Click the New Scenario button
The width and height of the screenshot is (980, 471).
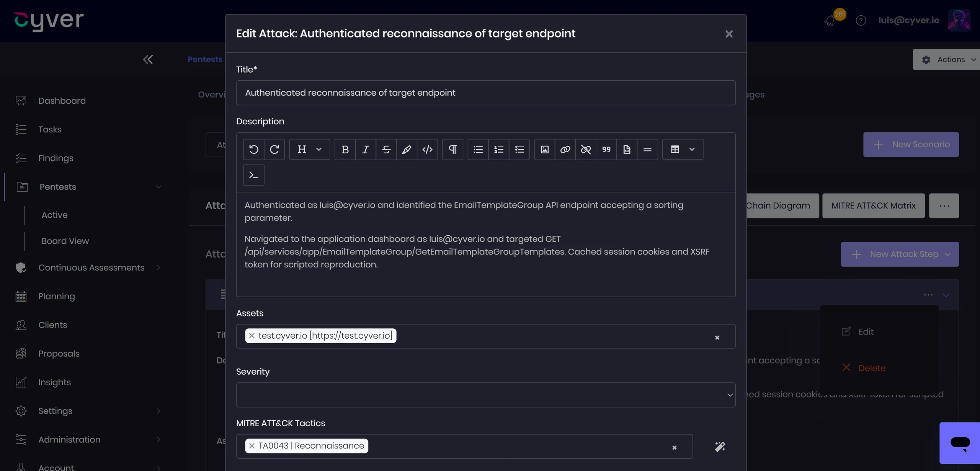(x=911, y=145)
